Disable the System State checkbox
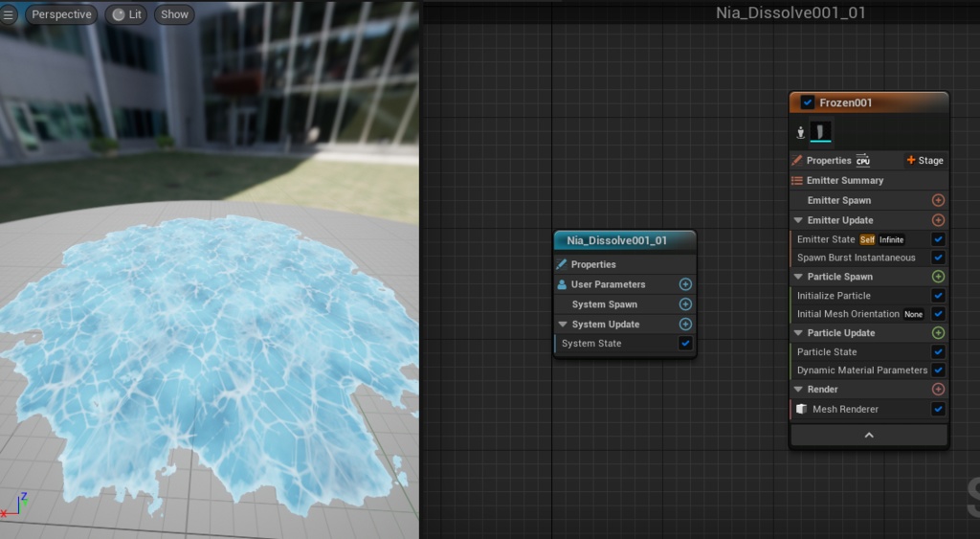The height and width of the screenshot is (539, 980). coord(685,344)
